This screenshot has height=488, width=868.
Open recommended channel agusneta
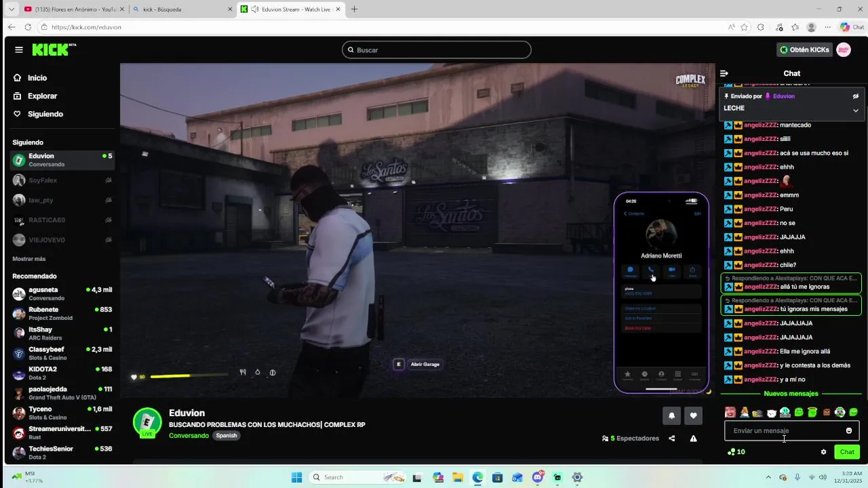pyautogui.click(x=62, y=293)
